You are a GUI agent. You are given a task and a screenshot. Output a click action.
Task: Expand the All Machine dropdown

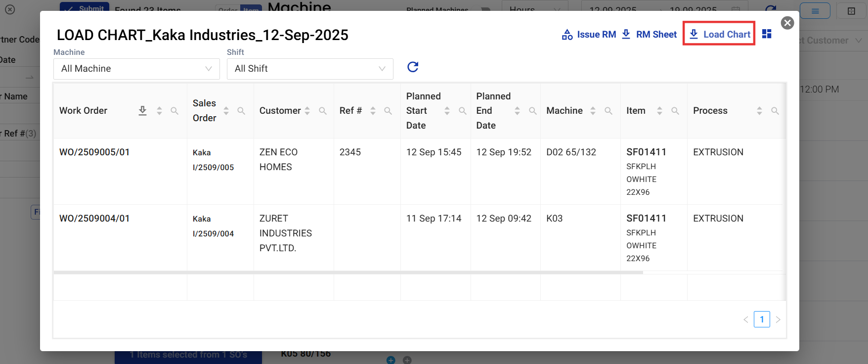(136, 69)
